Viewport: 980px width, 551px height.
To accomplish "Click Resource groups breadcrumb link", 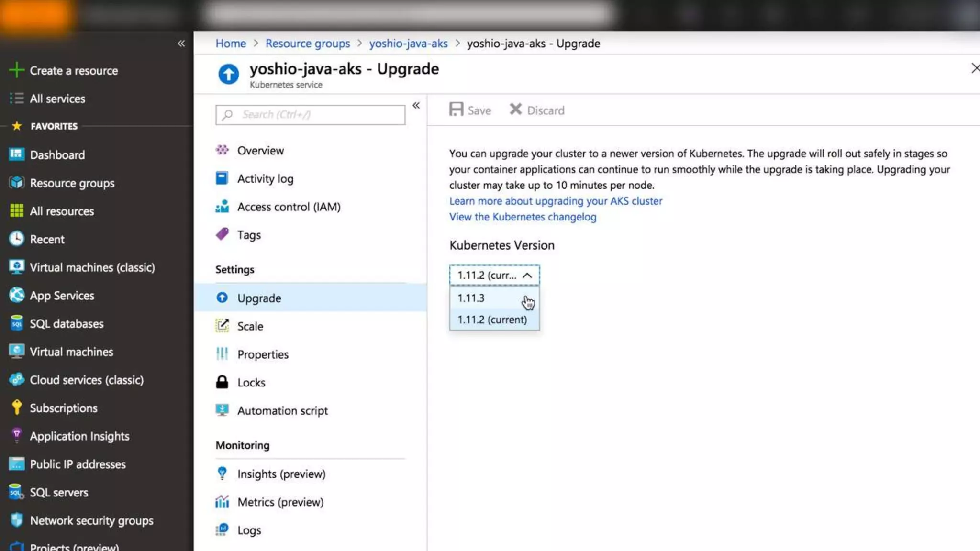I will [x=308, y=44].
